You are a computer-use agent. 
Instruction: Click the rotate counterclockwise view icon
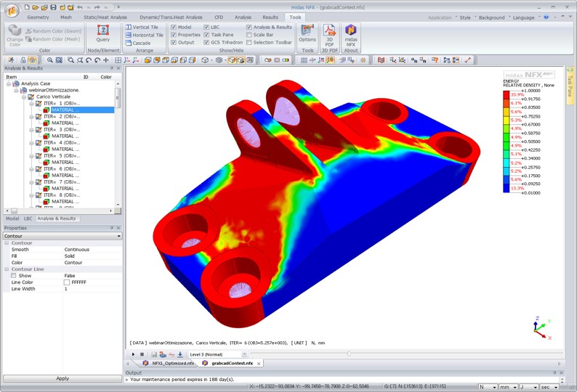click(89, 60)
